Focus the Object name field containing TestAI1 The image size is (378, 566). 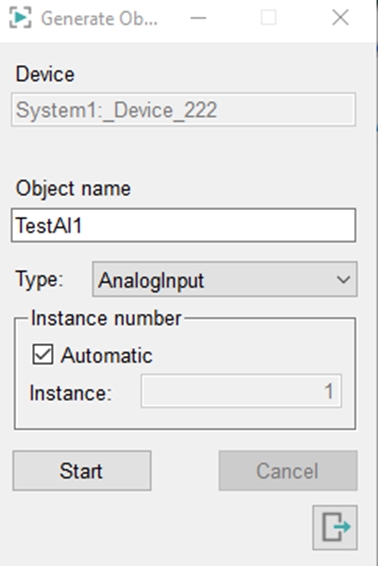(x=183, y=225)
